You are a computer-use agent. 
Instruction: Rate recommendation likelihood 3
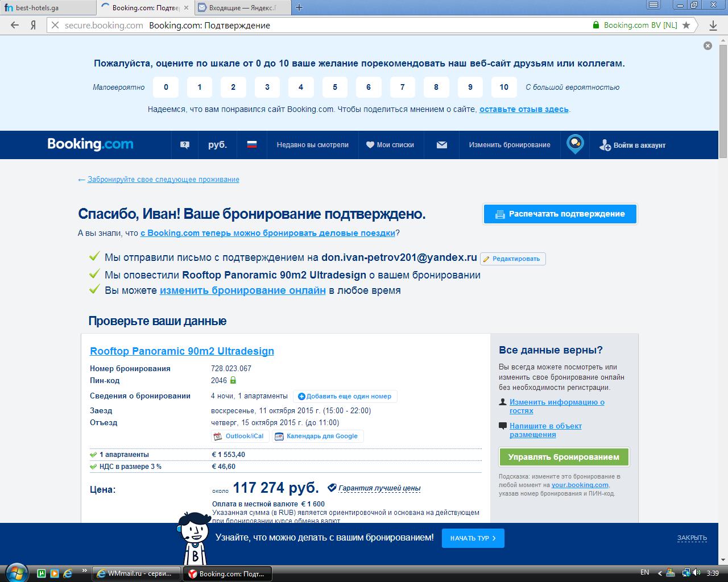pyautogui.click(x=267, y=87)
